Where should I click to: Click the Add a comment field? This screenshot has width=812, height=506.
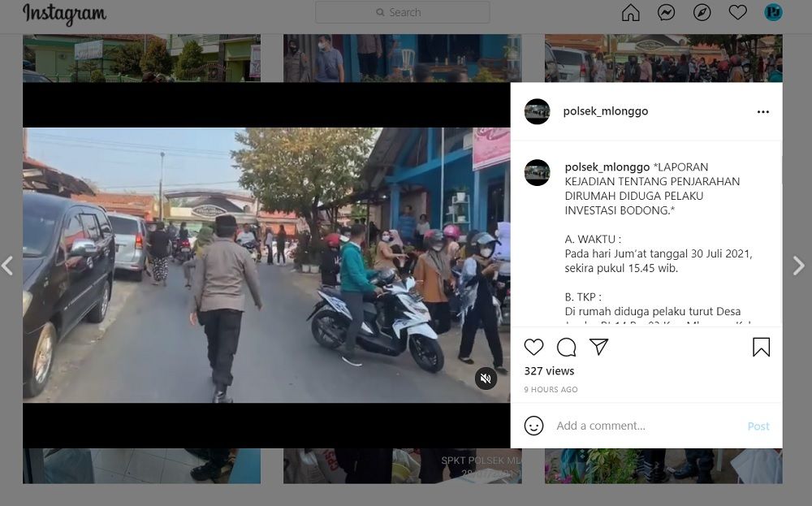tap(647, 426)
